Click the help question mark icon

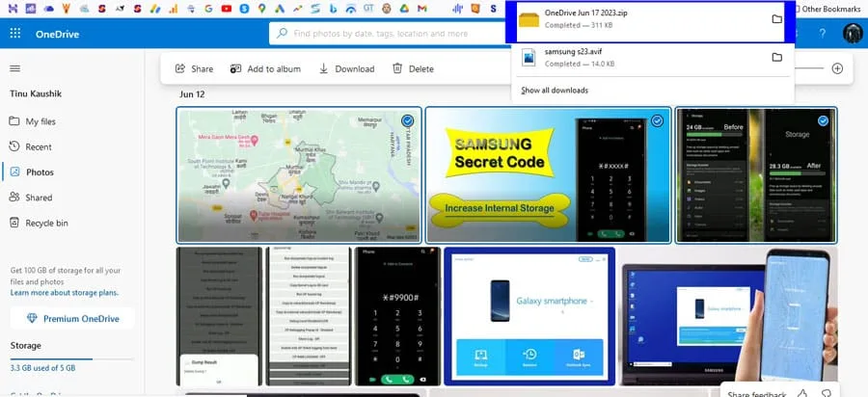pos(823,34)
